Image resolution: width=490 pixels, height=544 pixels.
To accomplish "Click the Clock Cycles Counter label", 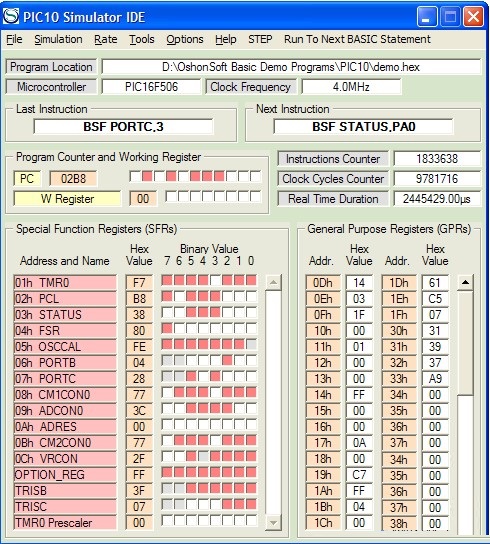I will (x=333, y=179).
